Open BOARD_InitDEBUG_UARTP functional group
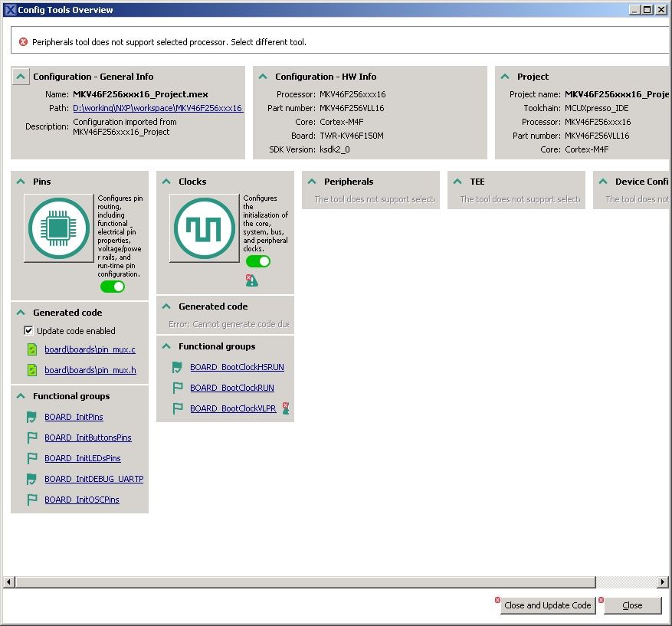The image size is (672, 626). [x=93, y=479]
